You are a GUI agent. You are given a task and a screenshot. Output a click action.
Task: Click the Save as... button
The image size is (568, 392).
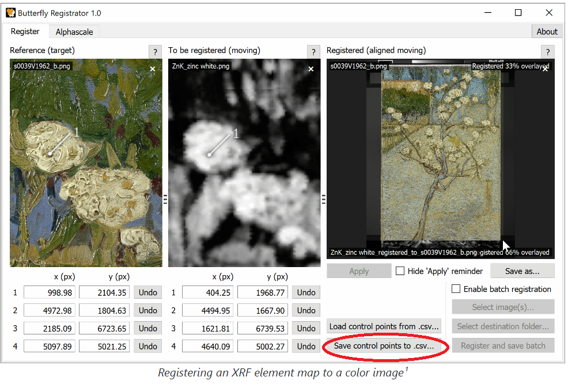[x=522, y=271]
